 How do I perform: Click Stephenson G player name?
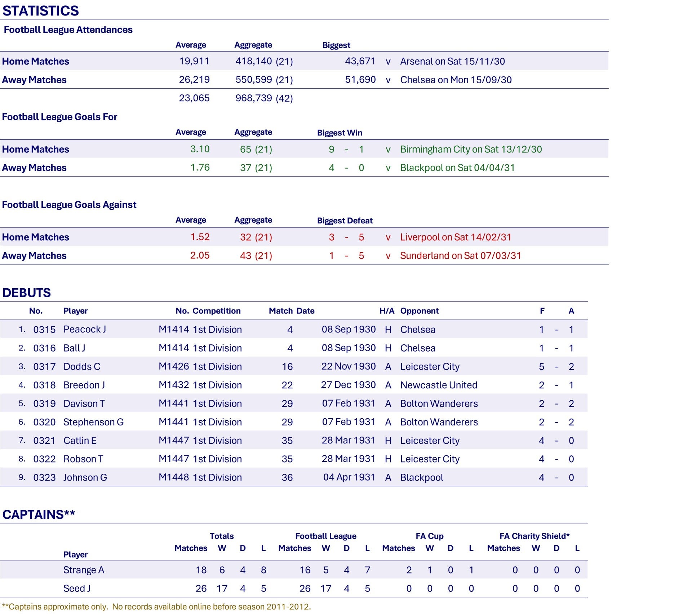point(93,422)
